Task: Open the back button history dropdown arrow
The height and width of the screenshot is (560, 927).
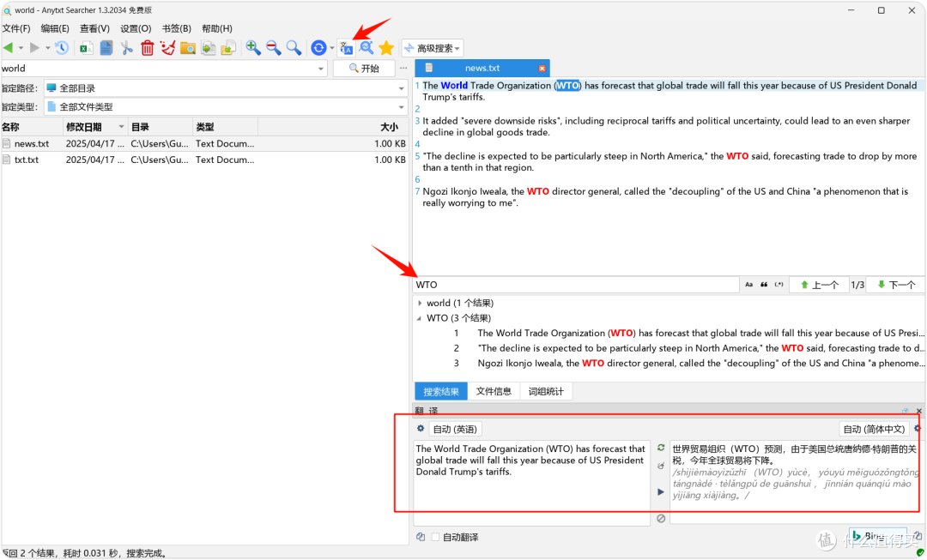Action: [21, 48]
